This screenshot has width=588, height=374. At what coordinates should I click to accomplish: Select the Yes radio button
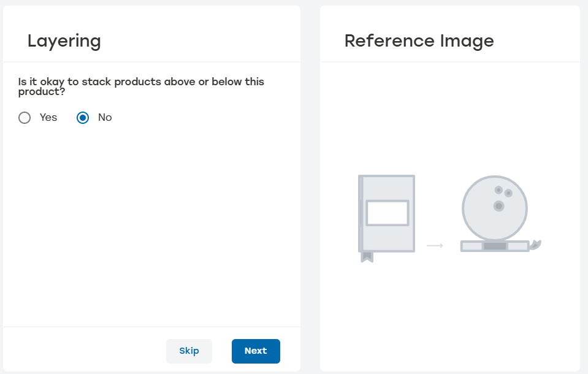pyautogui.click(x=25, y=118)
